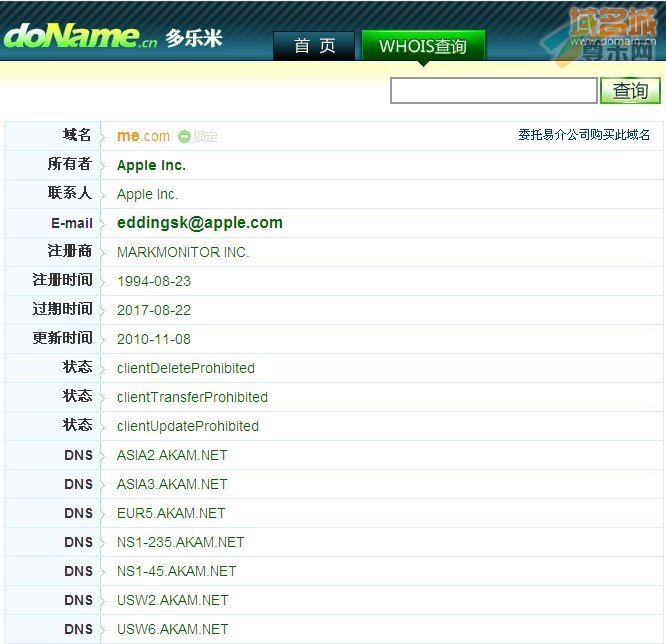This screenshot has width=666, height=644.
Task: Click the eddingsk@apple.com email
Action: [200, 223]
